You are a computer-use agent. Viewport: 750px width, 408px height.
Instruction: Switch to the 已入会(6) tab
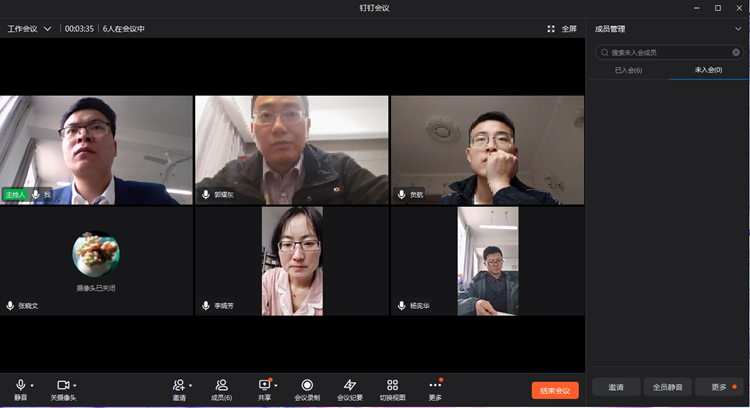628,70
